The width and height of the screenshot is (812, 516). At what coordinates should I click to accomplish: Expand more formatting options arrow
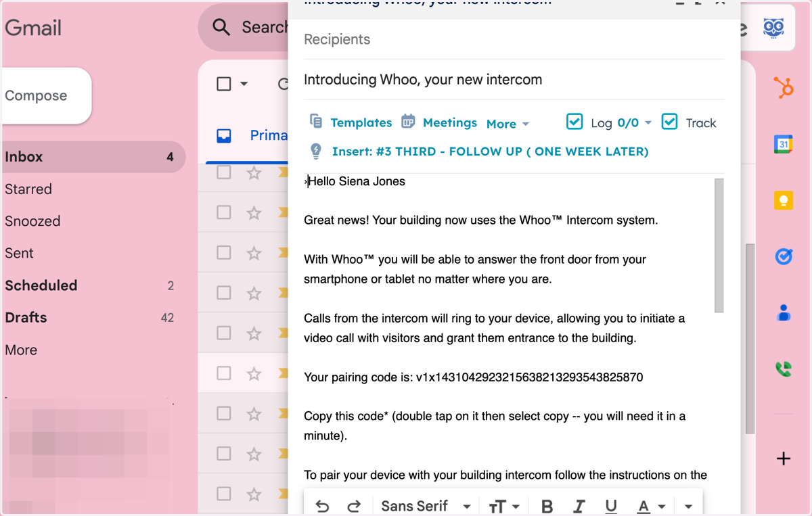[x=688, y=507]
